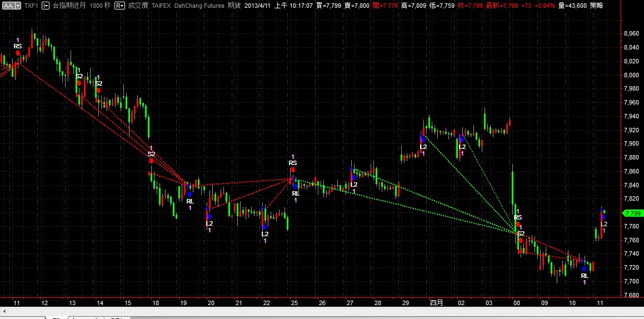
Task: Click the 成交價 price type label
Action: tap(138, 6)
